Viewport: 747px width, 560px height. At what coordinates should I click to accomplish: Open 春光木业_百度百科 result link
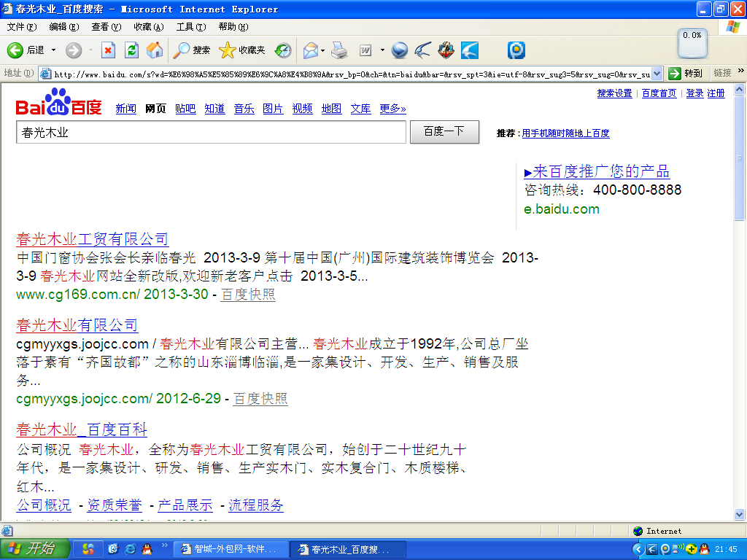(82, 429)
